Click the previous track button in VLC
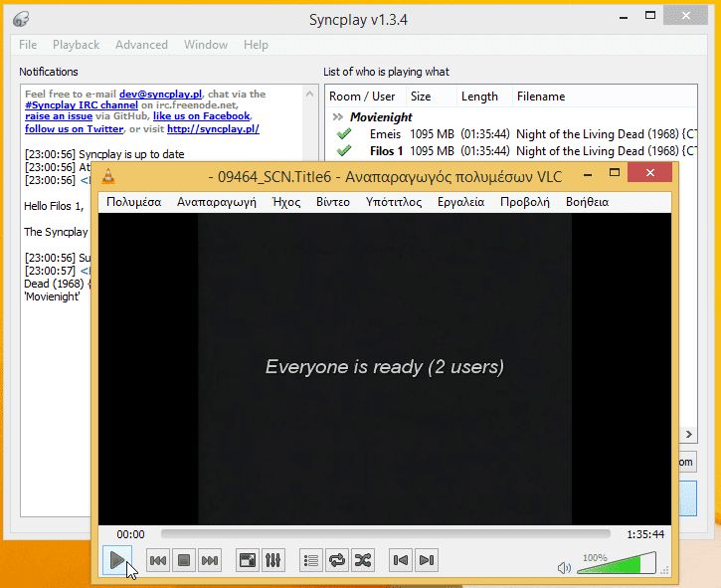 click(158, 560)
